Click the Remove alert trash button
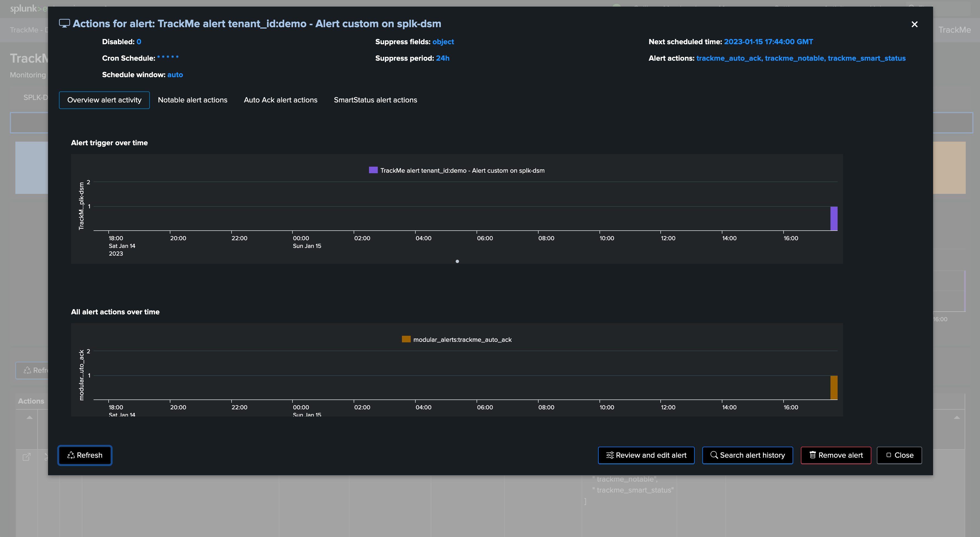Screen dimensions: 980x537 coord(836,455)
